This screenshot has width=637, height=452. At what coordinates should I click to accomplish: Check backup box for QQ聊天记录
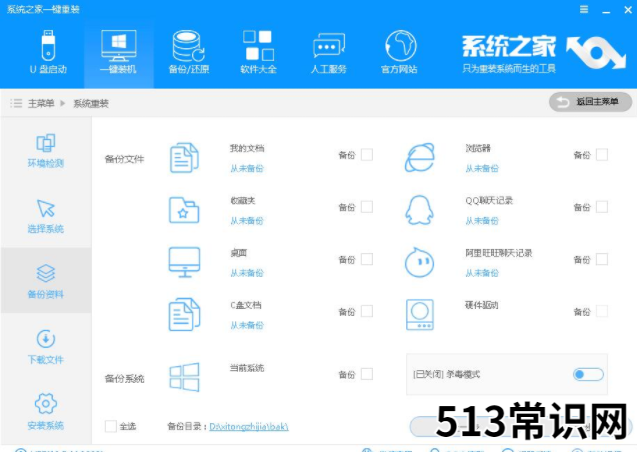coord(602,207)
